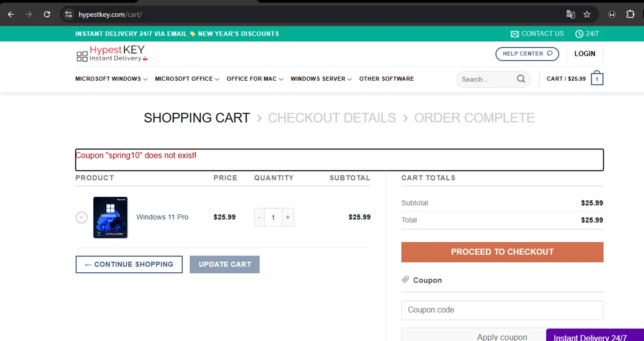Viewport: 644px width, 341px height.
Task: Click the translate page icon
Action: pyautogui.click(x=571, y=14)
